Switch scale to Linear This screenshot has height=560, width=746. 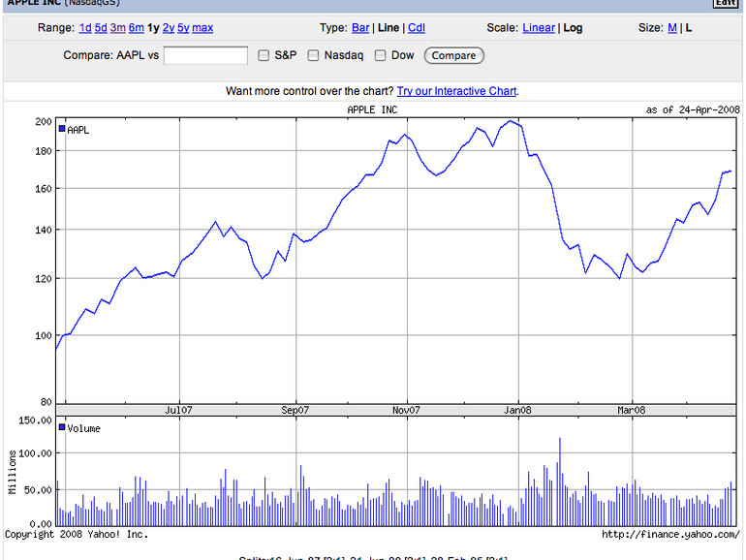point(539,28)
